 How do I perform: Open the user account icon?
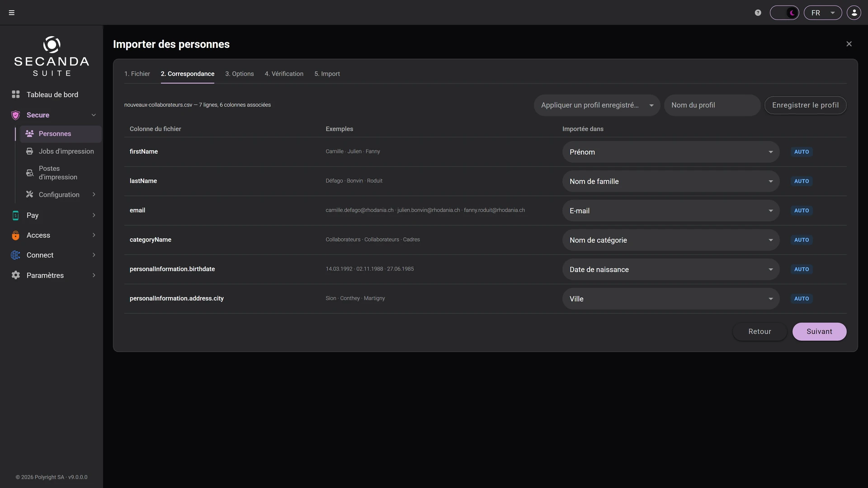(854, 13)
